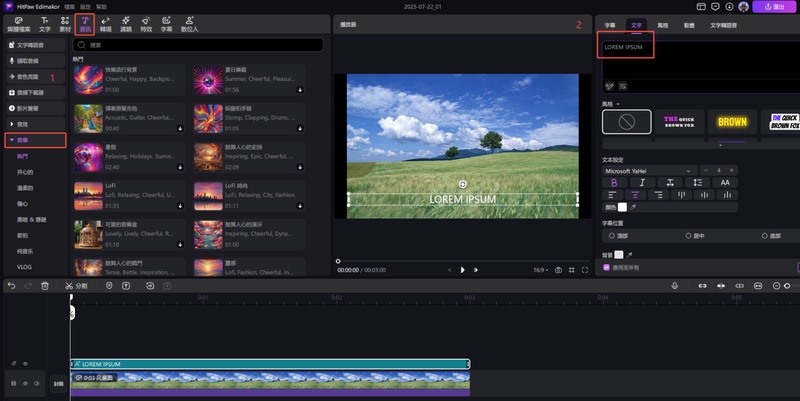The image size is (800, 401).
Task: Open the download center icon in title bar
Action: [730, 7]
